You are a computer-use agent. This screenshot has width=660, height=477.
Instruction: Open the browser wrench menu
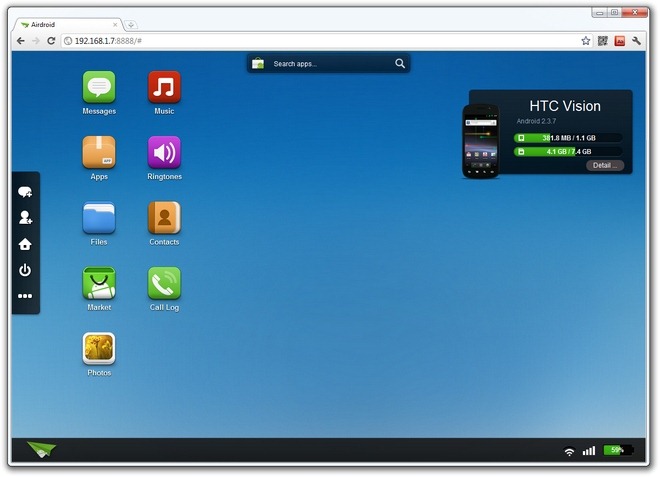point(636,41)
